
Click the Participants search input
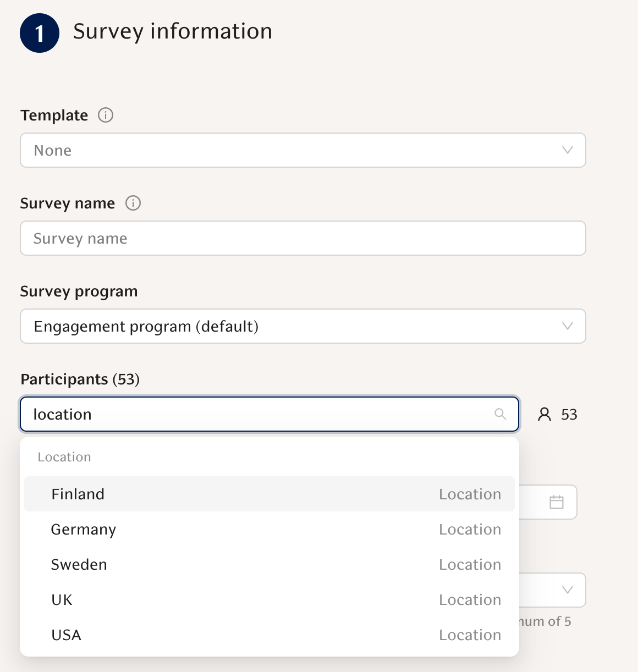click(x=258, y=414)
